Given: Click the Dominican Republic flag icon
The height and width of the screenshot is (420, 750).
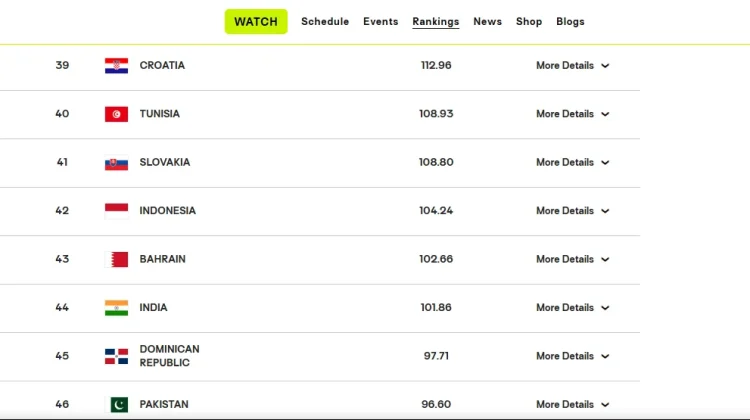Looking at the screenshot, I should tap(116, 356).
